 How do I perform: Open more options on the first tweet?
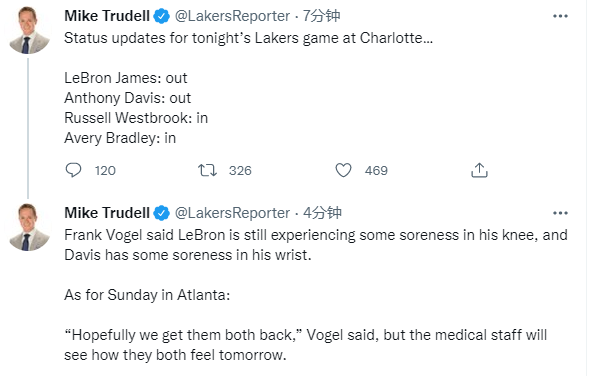(560, 16)
